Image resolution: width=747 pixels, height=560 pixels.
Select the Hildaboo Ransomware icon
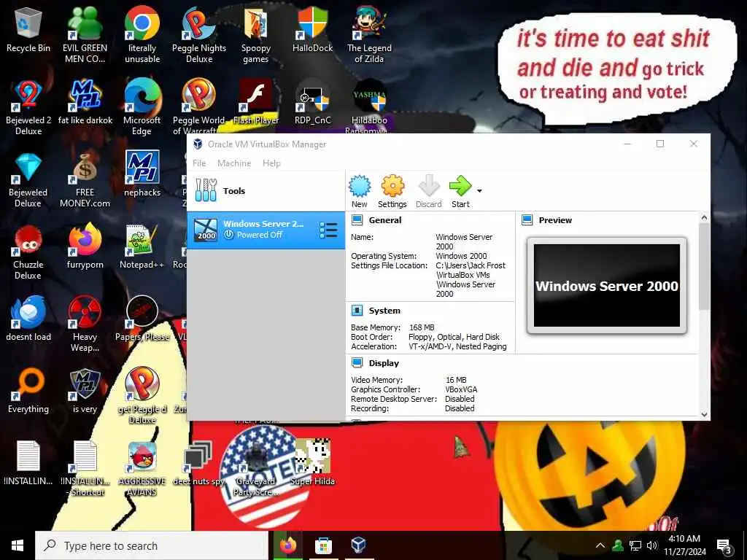369,107
